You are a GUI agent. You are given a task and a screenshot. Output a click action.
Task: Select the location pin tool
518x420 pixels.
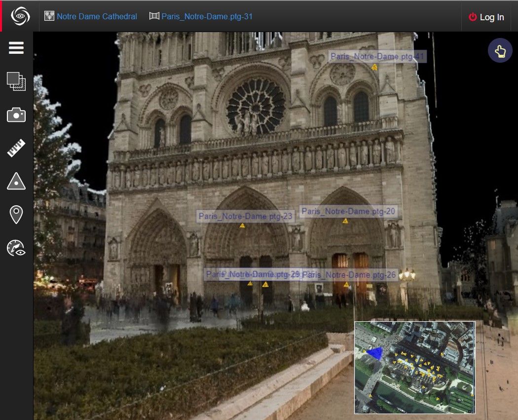(x=16, y=215)
